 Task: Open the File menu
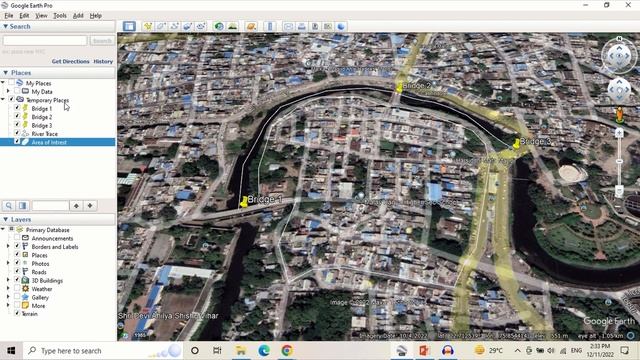coord(9,16)
